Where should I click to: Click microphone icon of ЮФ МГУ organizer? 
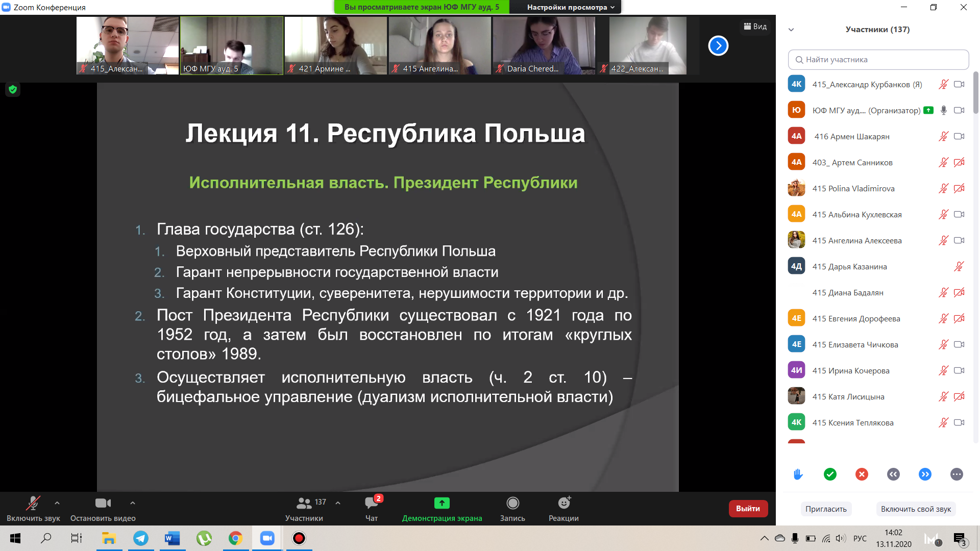(x=944, y=110)
